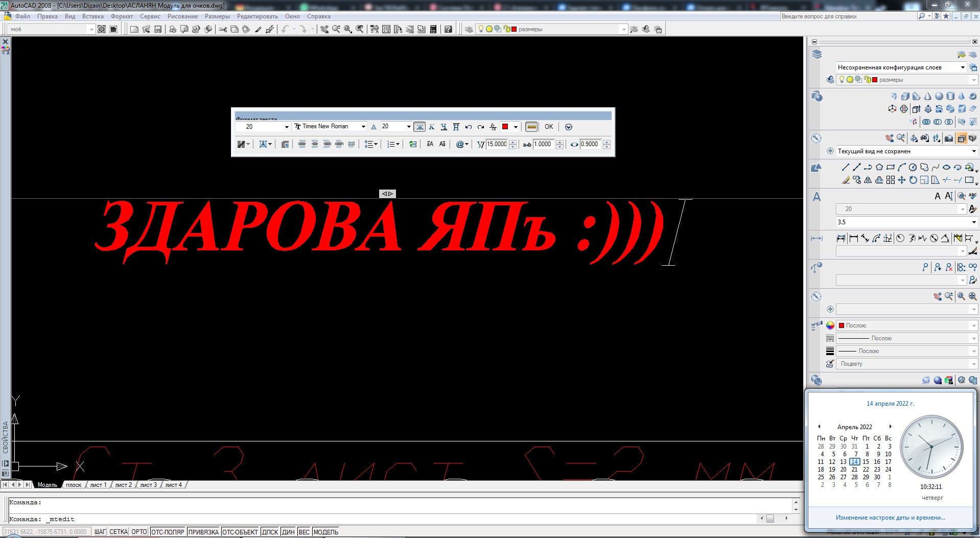980x538 pixels.
Task: Convert text to lowercase (Aā)
Action: point(442,144)
